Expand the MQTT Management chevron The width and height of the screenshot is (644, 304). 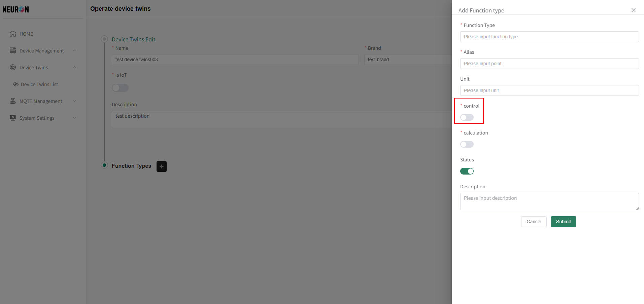point(74,101)
